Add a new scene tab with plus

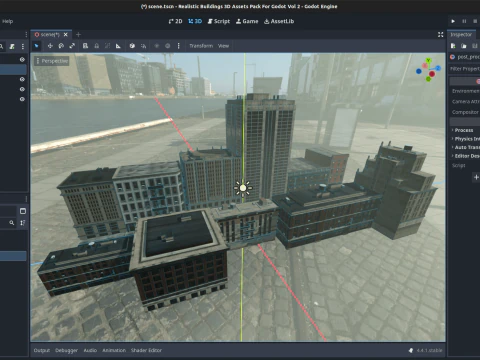(78, 35)
